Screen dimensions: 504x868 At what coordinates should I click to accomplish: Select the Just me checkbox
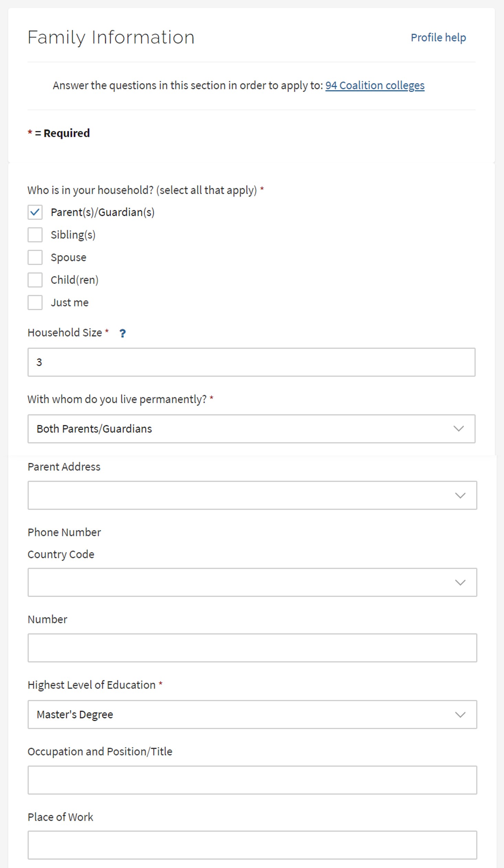(x=35, y=302)
